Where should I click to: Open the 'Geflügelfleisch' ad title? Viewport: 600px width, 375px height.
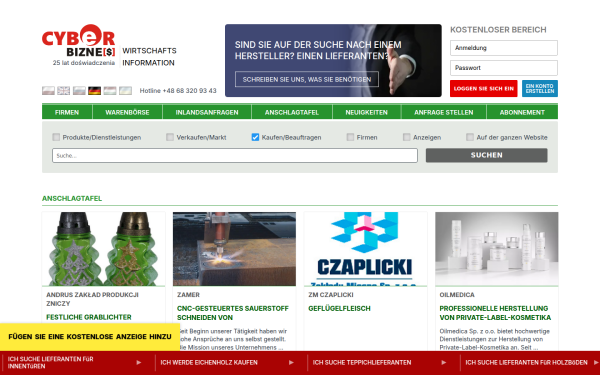click(x=339, y=308)
